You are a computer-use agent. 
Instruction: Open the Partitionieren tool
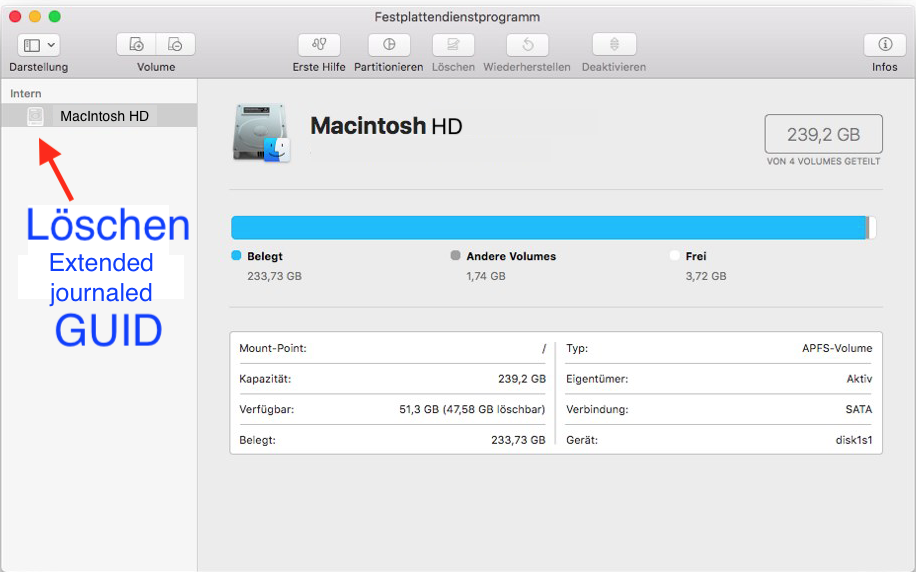point(389,45)
